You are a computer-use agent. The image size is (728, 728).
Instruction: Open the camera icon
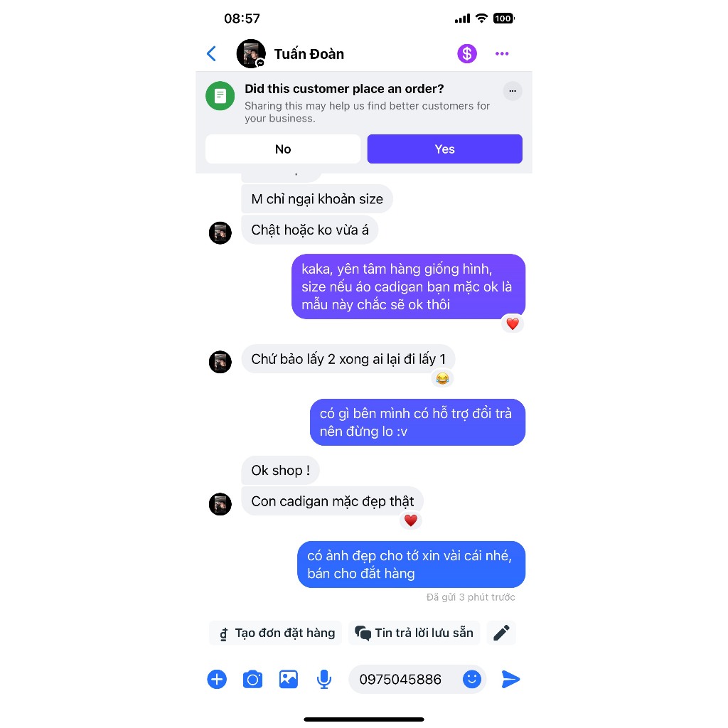[252, 679]
